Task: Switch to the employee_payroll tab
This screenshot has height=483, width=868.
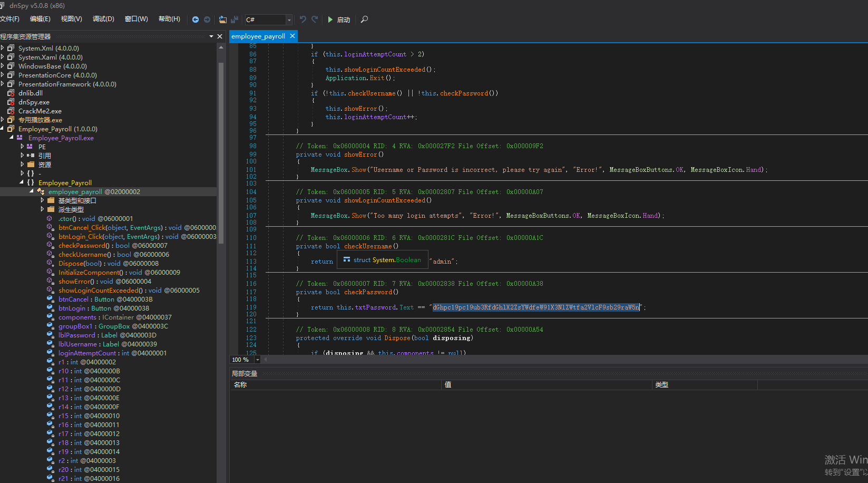Action: (258, 36)
